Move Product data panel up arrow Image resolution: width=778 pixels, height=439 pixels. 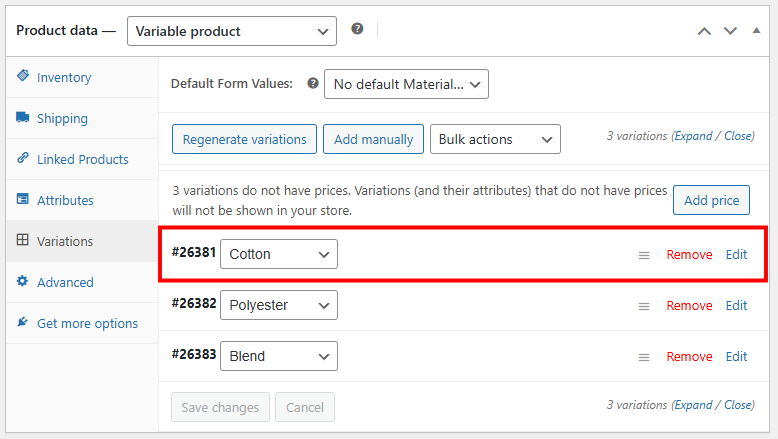click(704, 31)
